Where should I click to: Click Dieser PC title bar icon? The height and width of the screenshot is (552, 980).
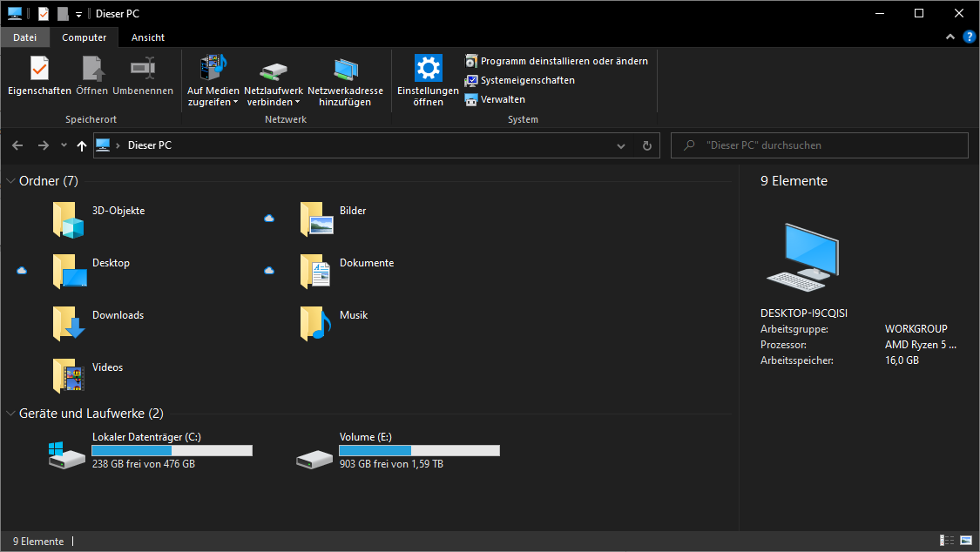15,13
